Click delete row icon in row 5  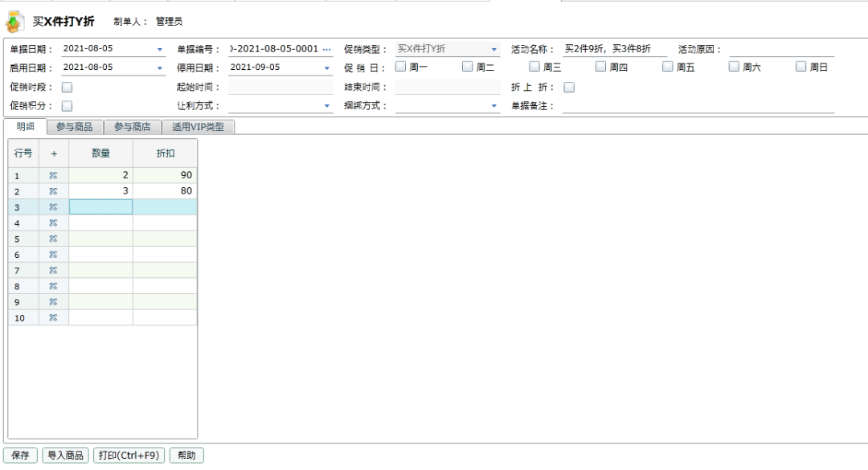(x=53, y=239)
